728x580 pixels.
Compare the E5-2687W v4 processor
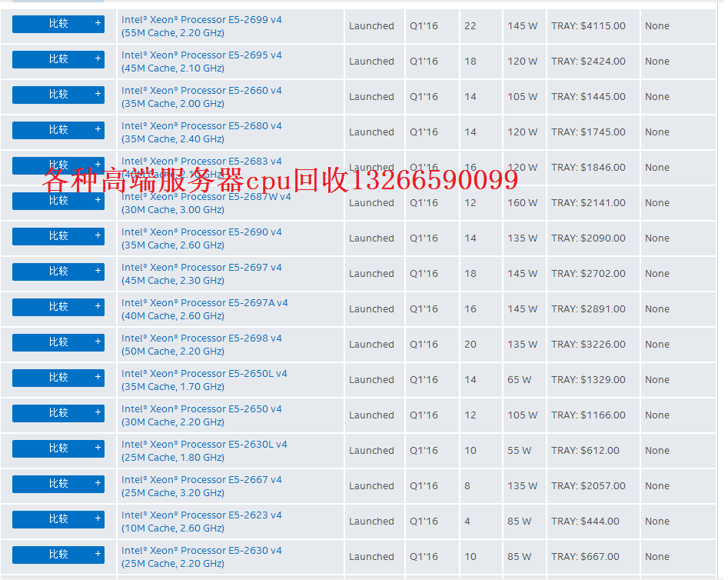(58, 201)
